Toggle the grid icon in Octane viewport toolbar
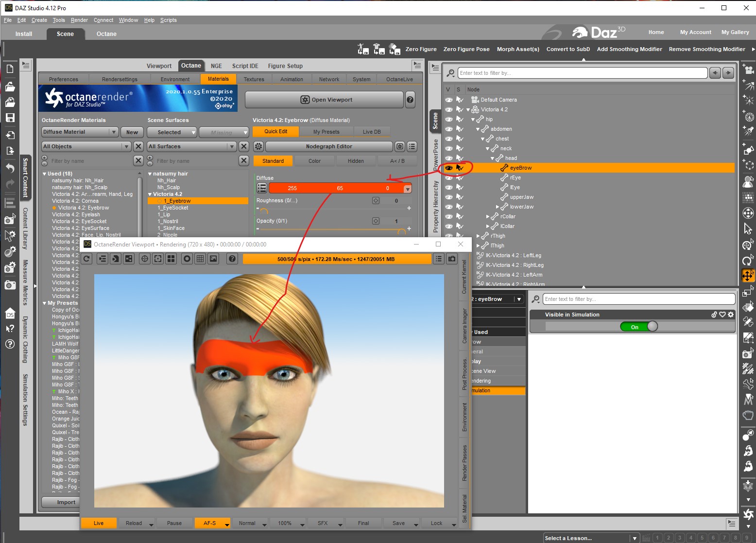756x543 pixels. tap(200, 259)
